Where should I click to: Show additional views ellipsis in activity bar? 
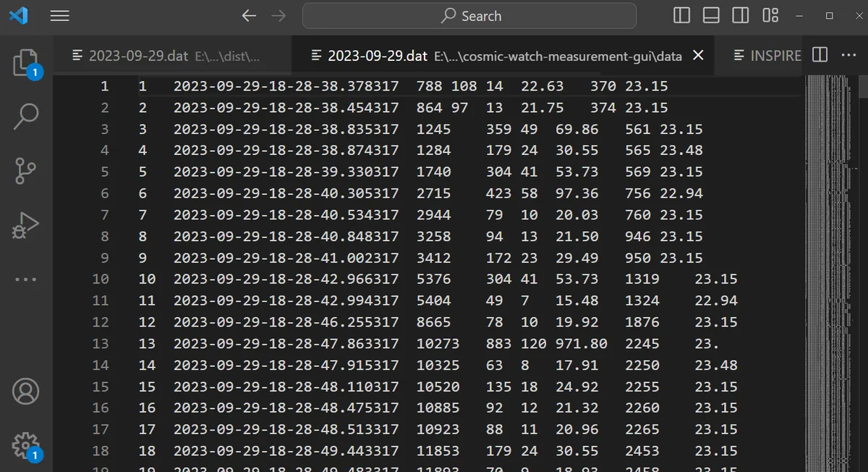coord(26,279)
